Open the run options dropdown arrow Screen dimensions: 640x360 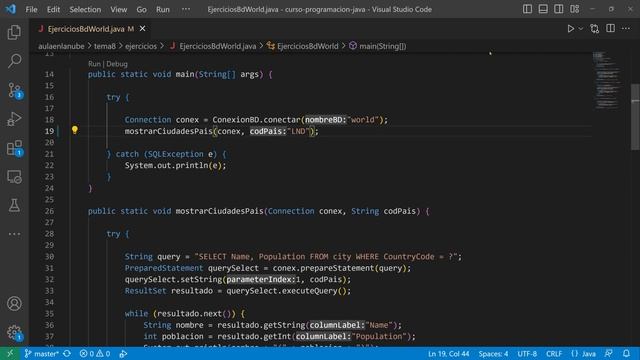pyautogui.click(x=581, y=29)
